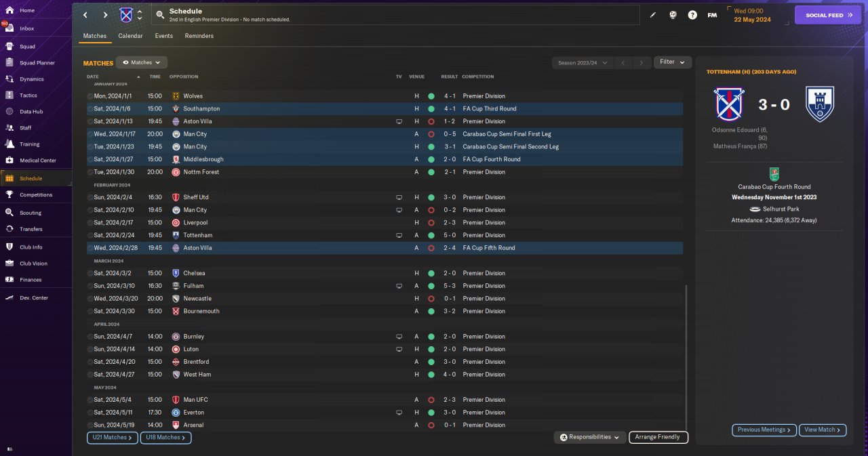Viewport: 868px width, 456px height.
Task: Open the Dev. Center icon
Action: point(9,298)
